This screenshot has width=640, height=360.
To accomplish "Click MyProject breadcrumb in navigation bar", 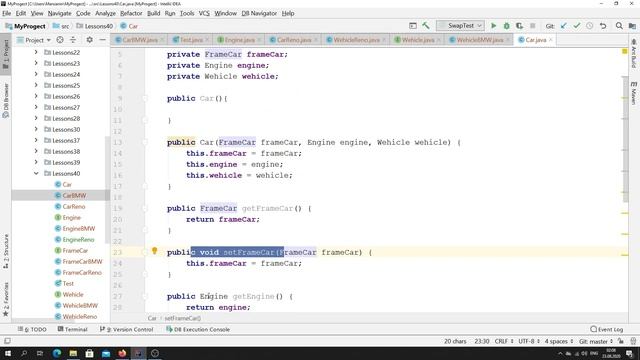I will click(x=25, y=26).
